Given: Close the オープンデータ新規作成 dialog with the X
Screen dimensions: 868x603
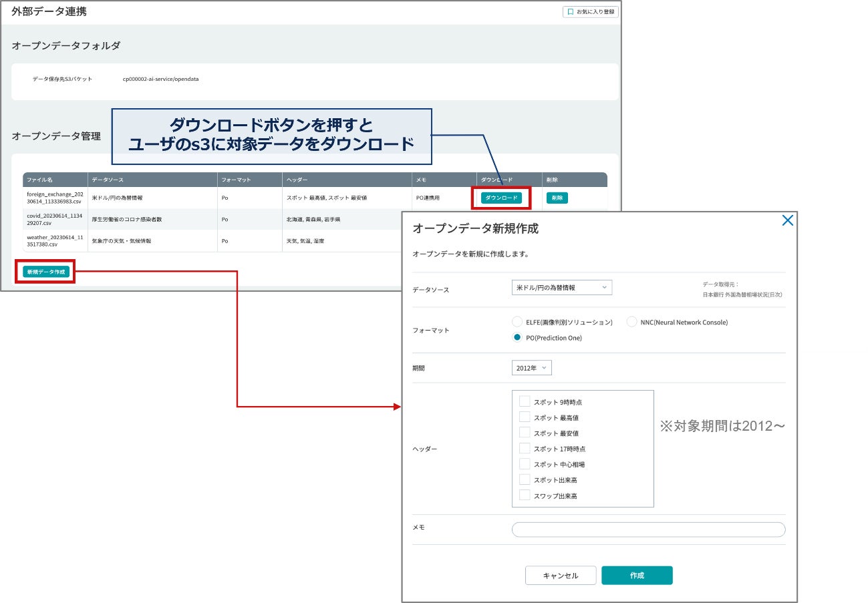Looking at the screenshot, I should pyautogui.click(x=788, y=220).
